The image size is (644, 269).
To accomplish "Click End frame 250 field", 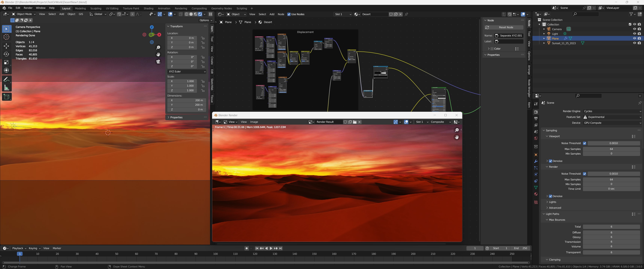I will point(520,248).
